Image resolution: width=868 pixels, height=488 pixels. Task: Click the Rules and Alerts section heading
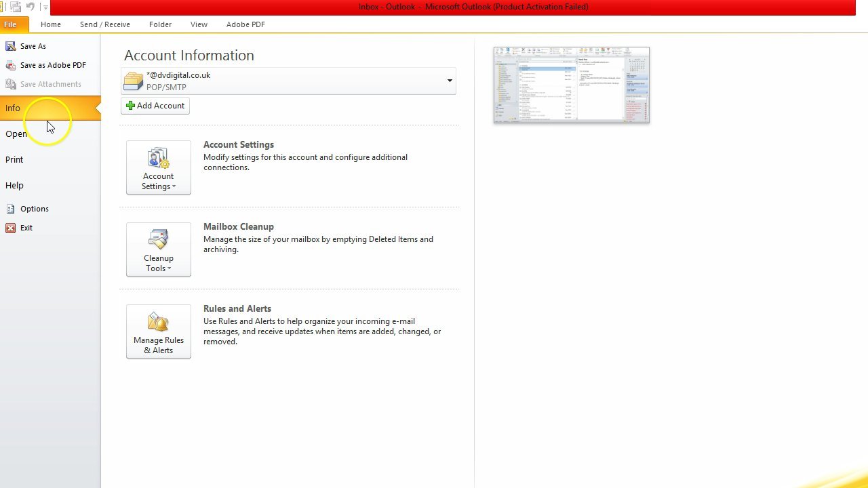tap(237, 308)
